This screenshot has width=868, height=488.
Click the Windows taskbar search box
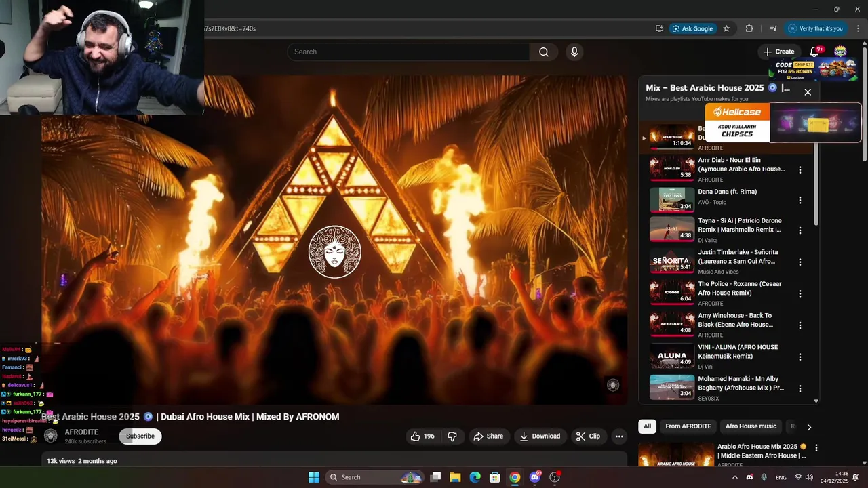[374, 477]
